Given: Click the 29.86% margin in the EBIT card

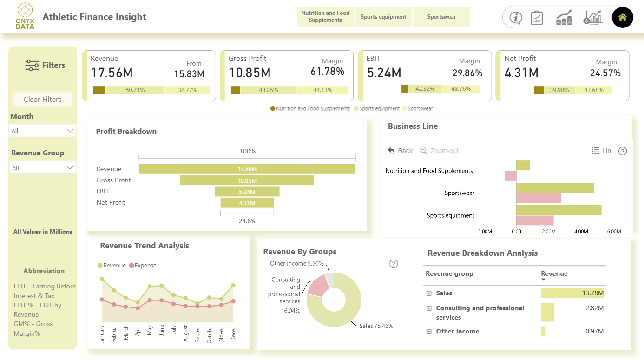Looking at the screenshot, I should coord(467,73).
